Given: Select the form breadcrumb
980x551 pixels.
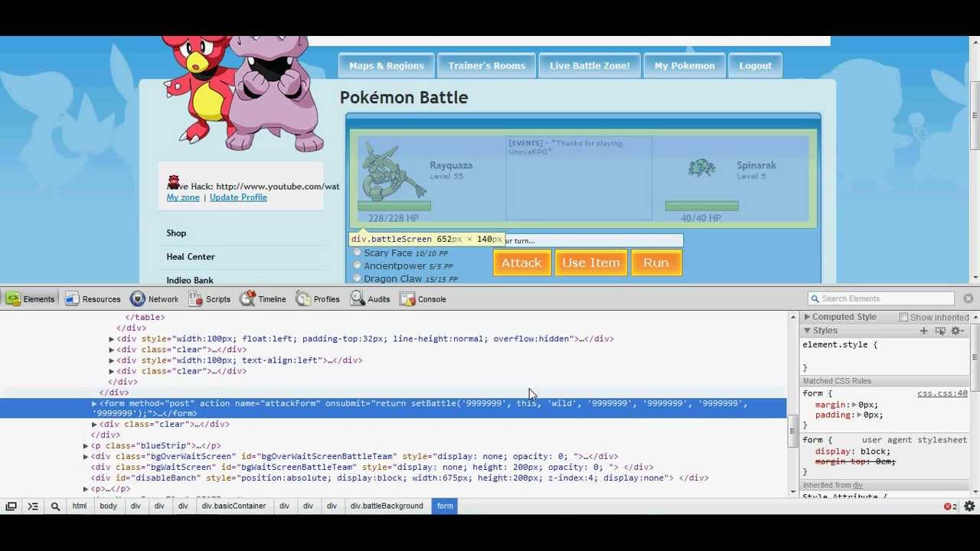Looking at the screenshot, I should 445,506.
